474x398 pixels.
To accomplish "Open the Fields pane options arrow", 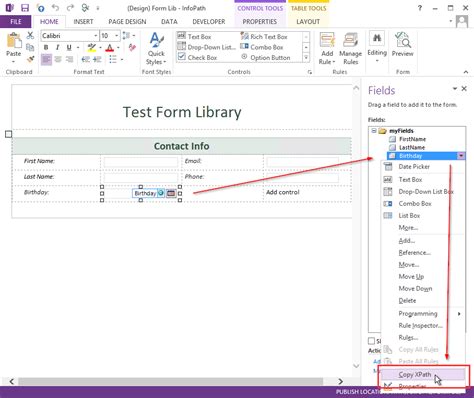I will [455, 89].
